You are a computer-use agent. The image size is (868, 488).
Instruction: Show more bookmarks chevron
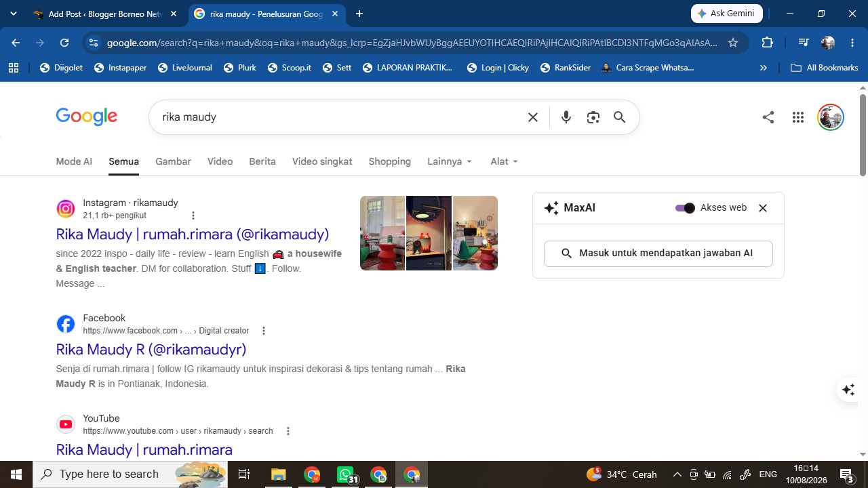(x=763, y=68)
